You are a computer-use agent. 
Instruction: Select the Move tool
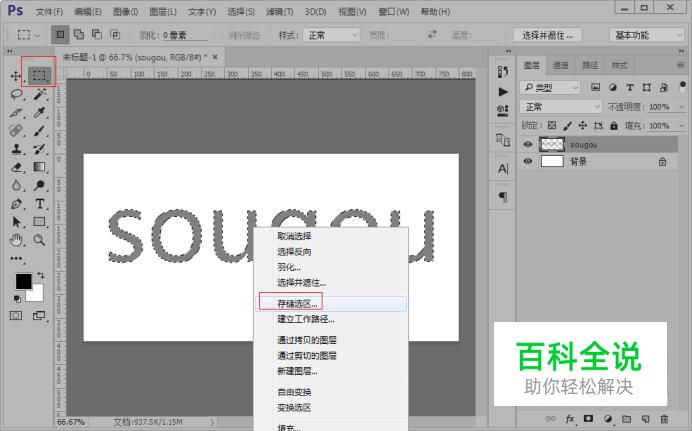pyautogui.click(x=16, y=76)
